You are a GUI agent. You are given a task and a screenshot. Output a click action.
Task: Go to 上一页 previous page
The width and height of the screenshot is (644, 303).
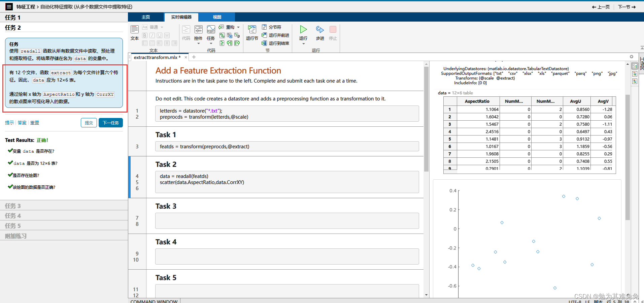601,7
